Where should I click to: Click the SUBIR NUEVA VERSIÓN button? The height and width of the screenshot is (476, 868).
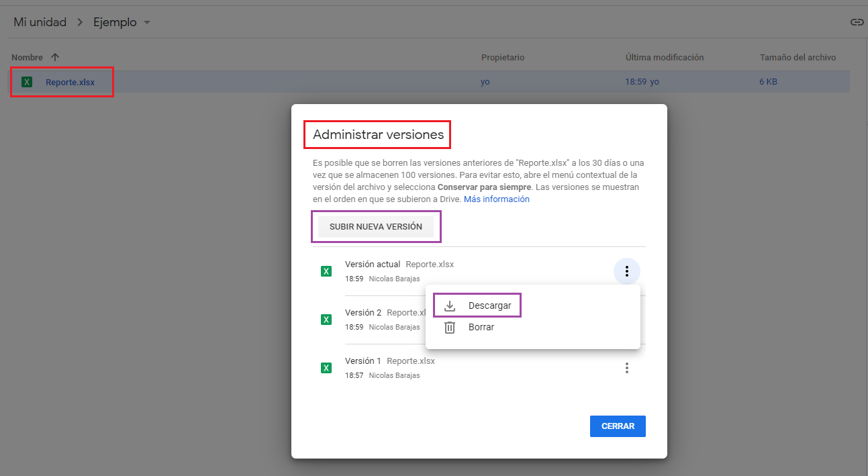tap(376, 227)
